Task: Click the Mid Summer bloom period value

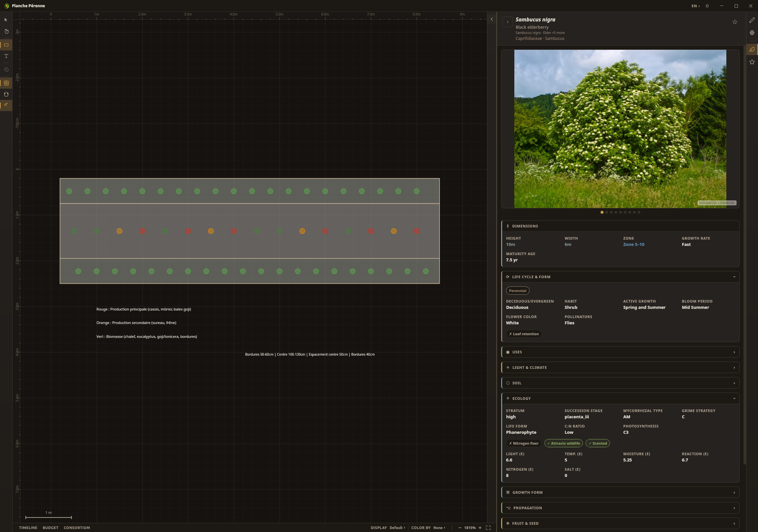Action: coord(695,308)
